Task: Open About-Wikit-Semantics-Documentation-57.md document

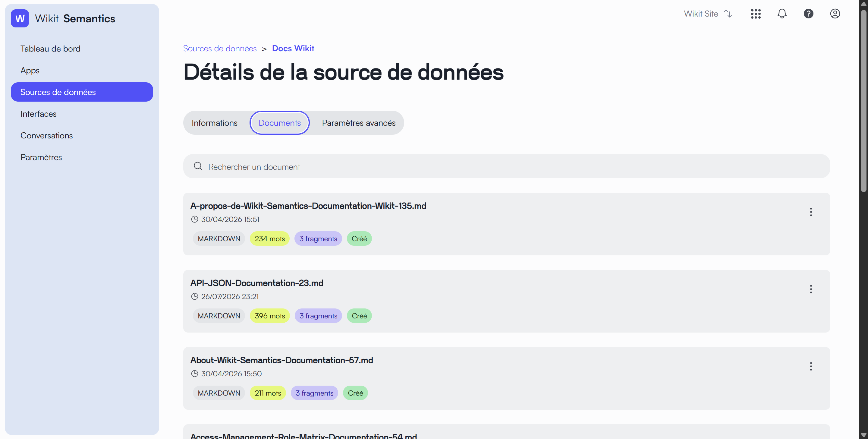Action: click(282, 360)
